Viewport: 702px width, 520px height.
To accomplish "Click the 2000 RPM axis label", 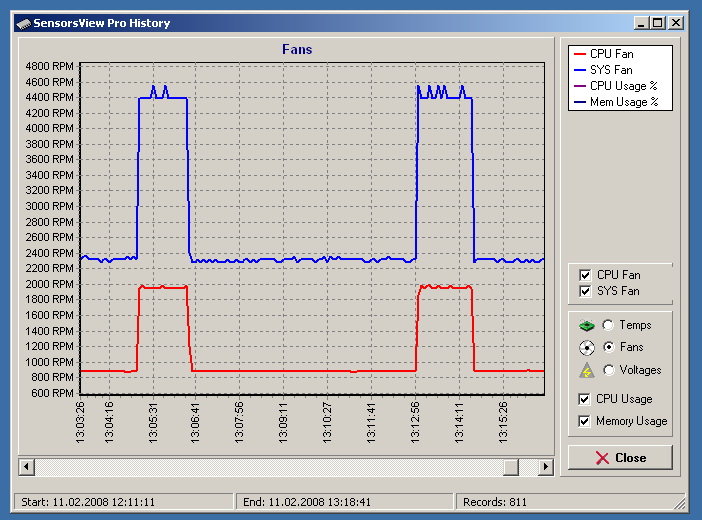I will (x=49, y=284).
